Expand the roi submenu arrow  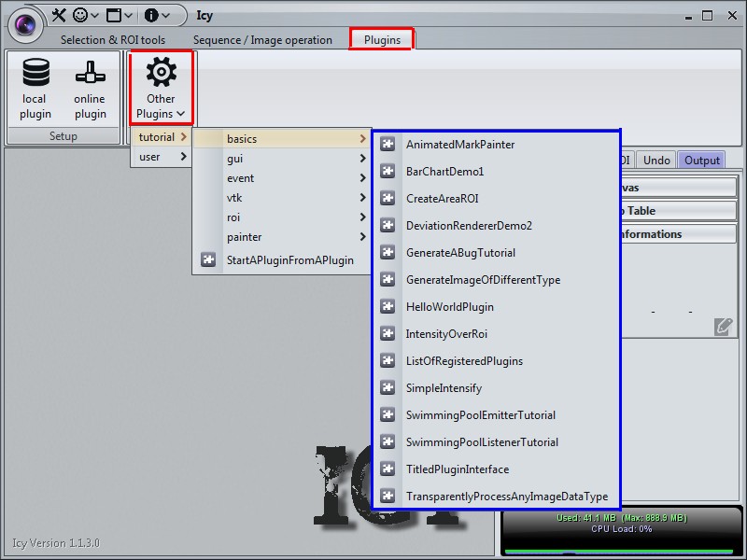[362, 217]
